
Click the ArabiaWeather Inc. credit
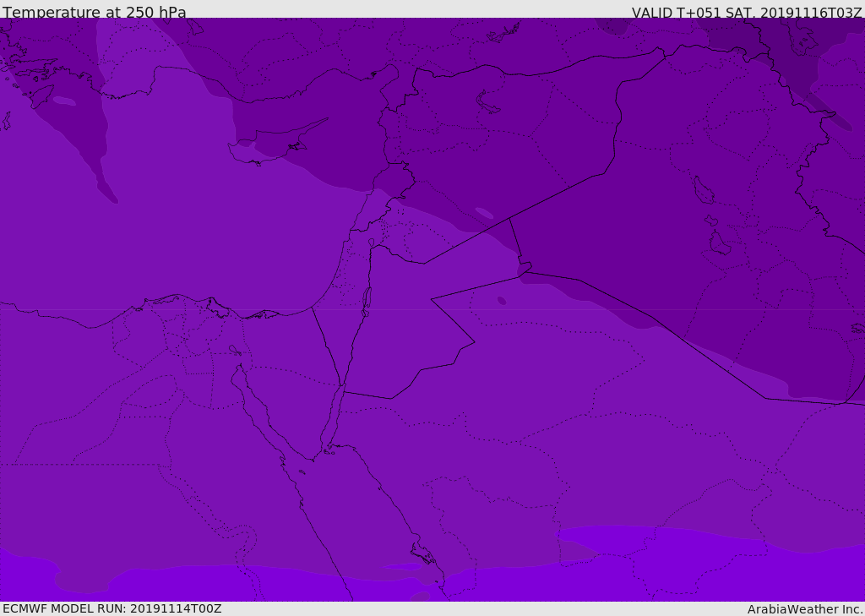pyautogui.click(x=805, y=609)
